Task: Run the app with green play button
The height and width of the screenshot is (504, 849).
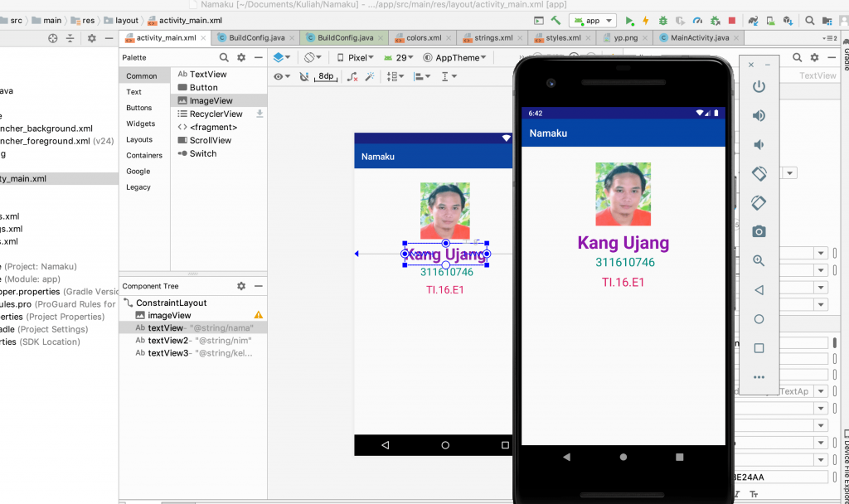Action: tap(630, 20)
